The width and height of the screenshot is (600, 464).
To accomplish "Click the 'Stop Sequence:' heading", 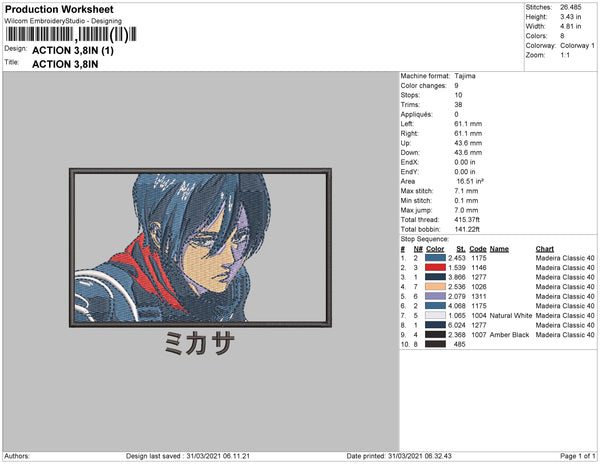I will [425, 239].
